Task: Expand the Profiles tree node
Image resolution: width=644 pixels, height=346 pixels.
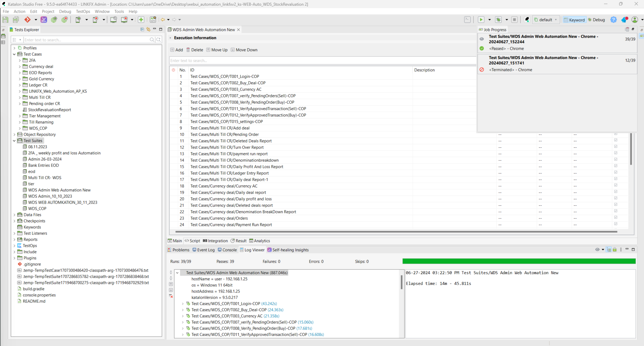Action: pos(14,48)
